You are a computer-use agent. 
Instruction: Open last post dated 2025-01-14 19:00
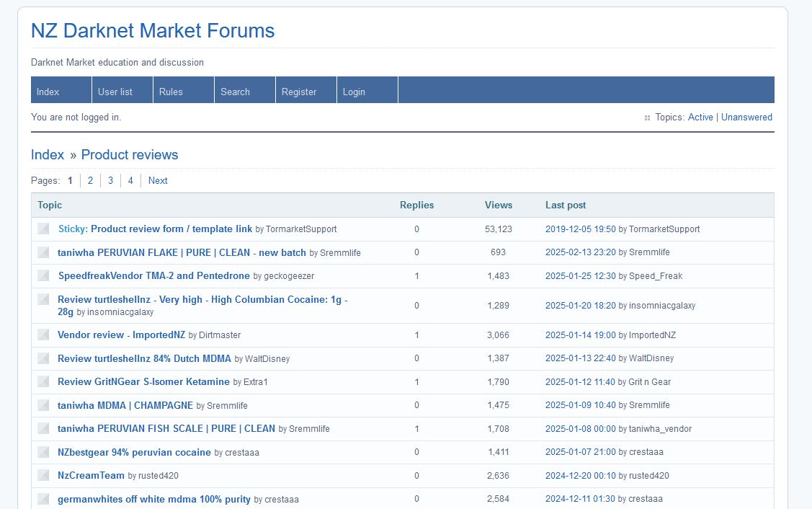[x=581, y=335]
